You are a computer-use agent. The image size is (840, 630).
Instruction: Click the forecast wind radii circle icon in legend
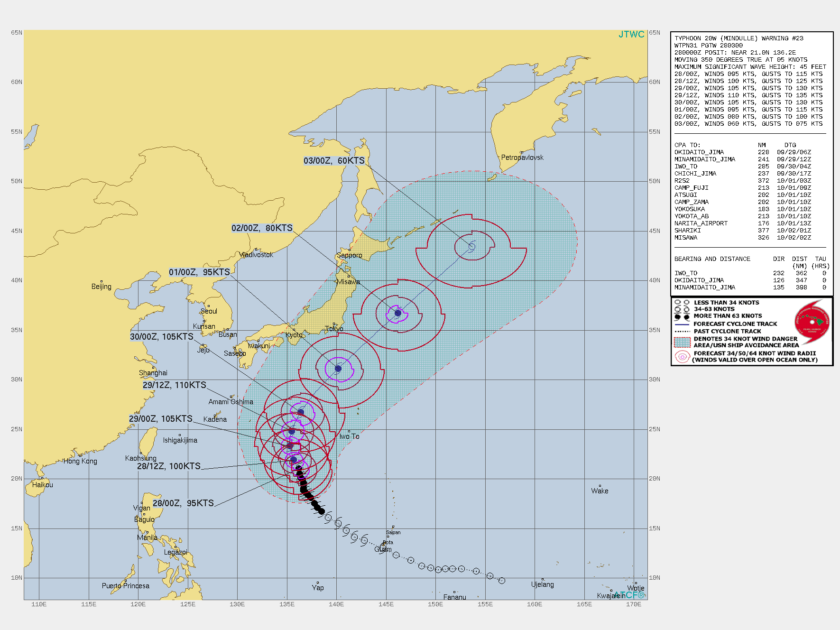pyautogui.click(x=682, y=357)
